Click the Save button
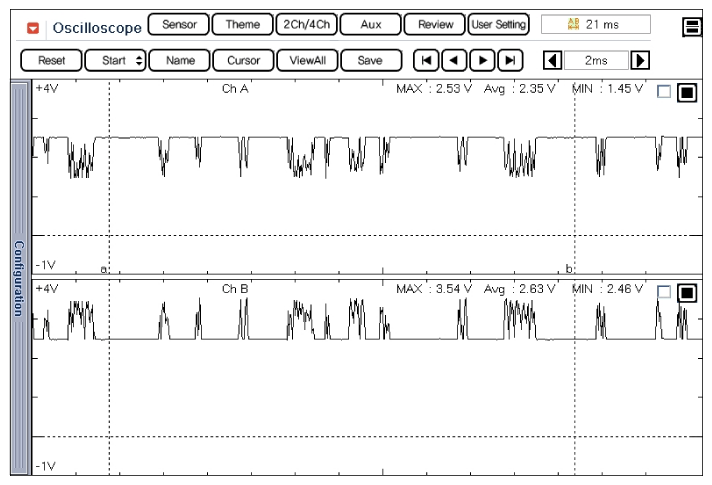The height and width of the screenshot is (485, 712). tap(370, 60)
